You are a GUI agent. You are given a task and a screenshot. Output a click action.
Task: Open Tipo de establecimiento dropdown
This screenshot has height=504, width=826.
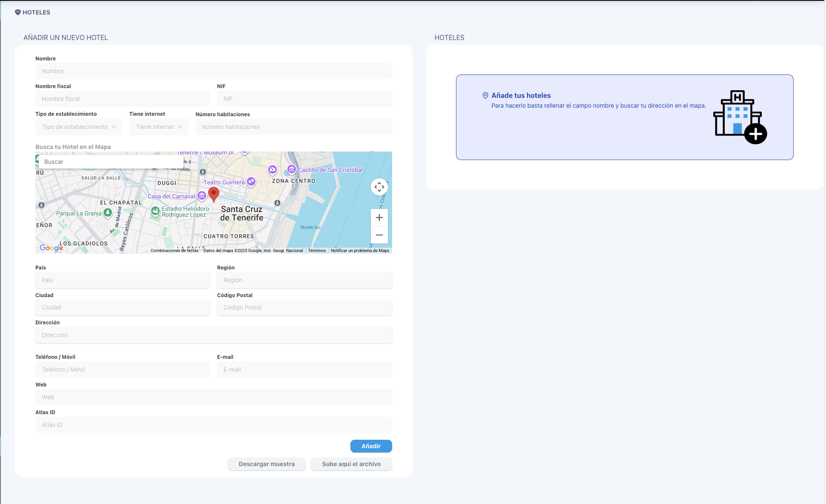pyautogui.click(x=79, y=127)
